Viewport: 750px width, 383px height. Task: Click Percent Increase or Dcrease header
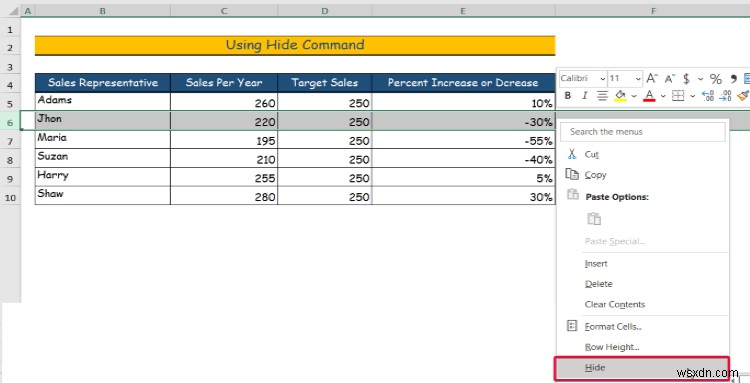pos(463,83)
